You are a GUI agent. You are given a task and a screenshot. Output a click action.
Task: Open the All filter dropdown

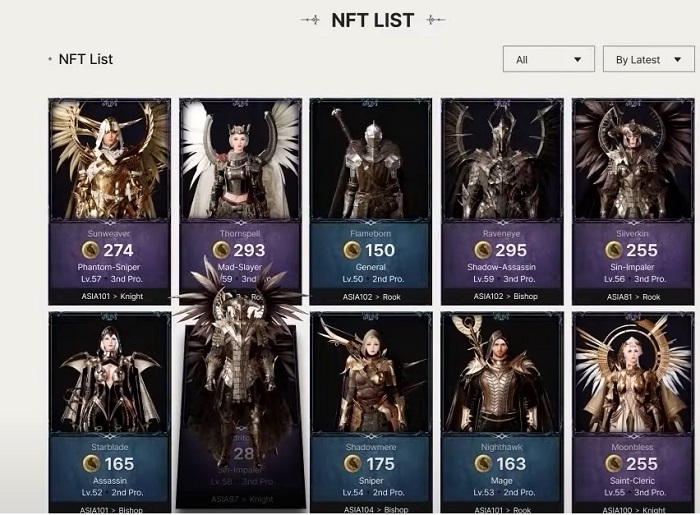548,60
